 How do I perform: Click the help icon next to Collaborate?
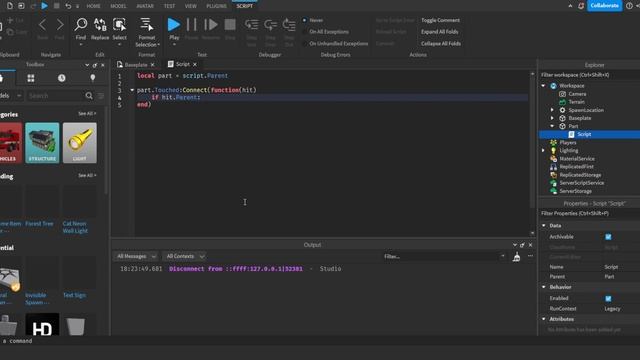coord(629,6)
